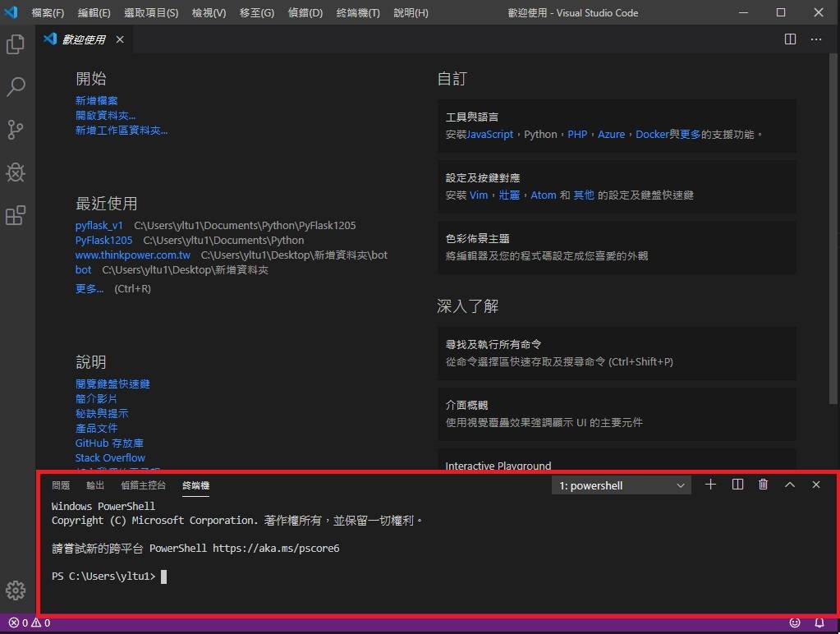Open the 1: powershell terminal dropdown
The image size is (840, 634).
pyautogui.click(x=622, y=485)
